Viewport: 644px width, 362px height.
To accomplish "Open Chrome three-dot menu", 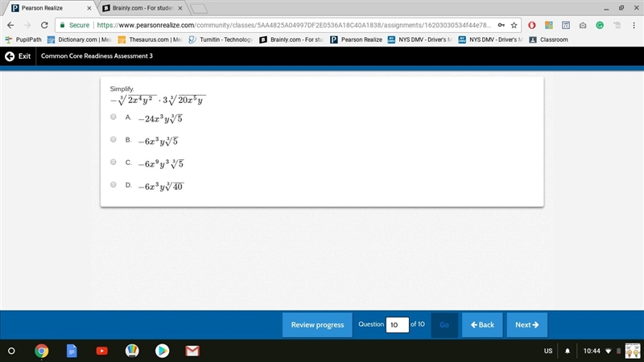I will coord(634,25).
